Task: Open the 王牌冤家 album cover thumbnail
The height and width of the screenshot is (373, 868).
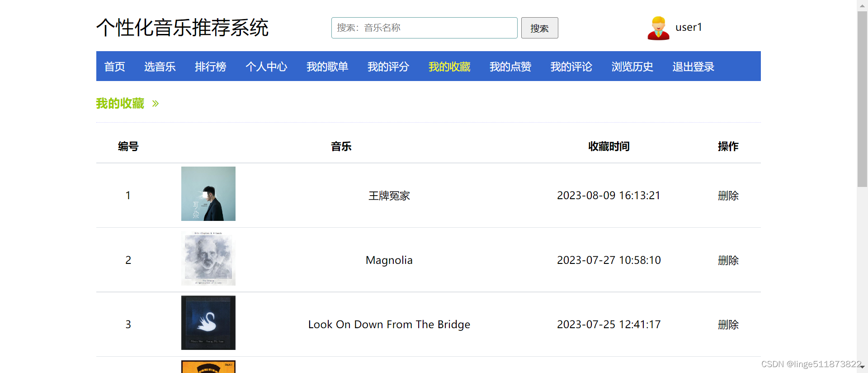Action: (208, 194)
